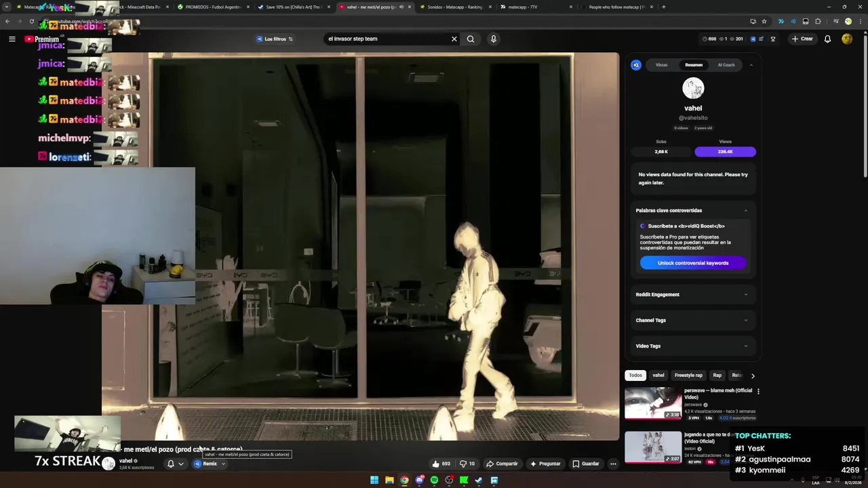Select the Rap filter chip
Image resolution: width=868 pixels, height=488 pixels.
[717, 375]
